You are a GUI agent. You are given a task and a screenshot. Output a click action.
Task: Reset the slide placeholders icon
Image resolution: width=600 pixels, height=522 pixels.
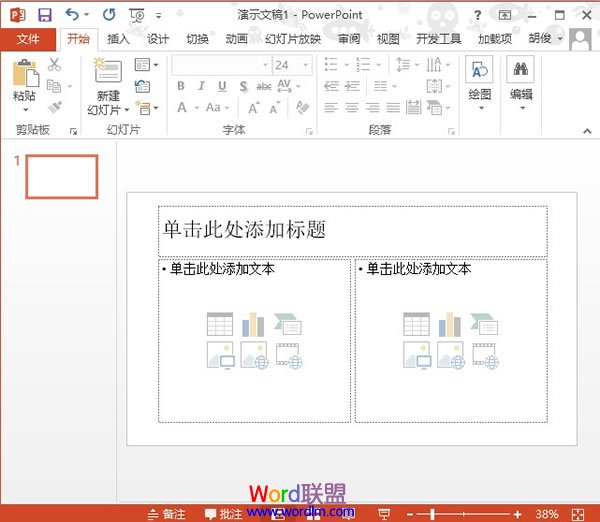[142, 86]
